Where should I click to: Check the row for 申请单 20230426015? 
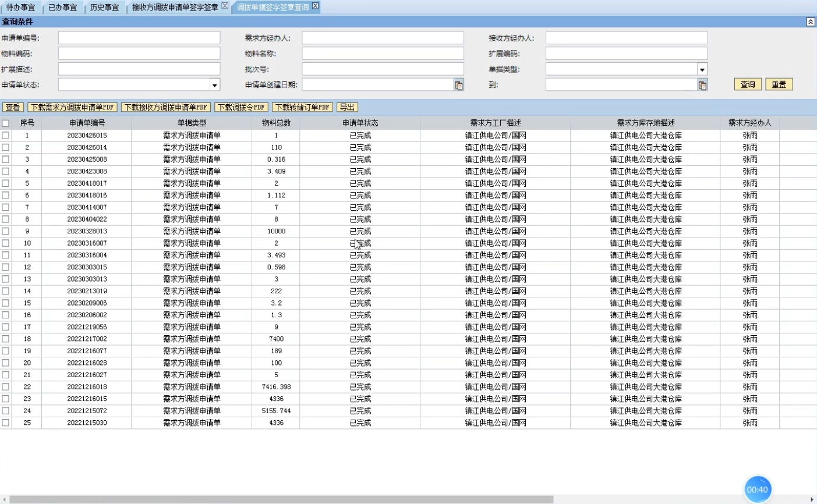[6, 135]
